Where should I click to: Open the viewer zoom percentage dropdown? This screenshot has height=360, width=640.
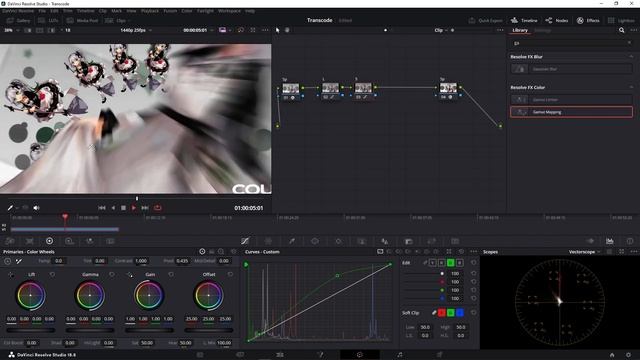point(11,30)
